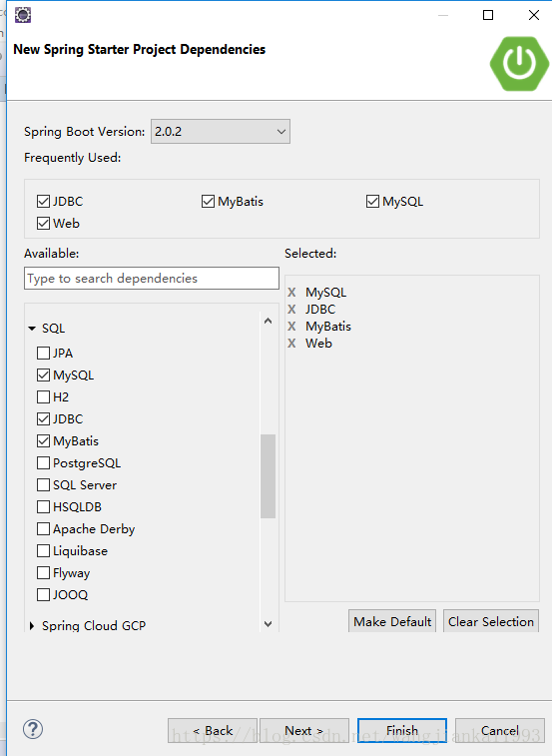Remove MyBatis via its X icon
This screenshot has width=552, height=756.
click(291, 327)
